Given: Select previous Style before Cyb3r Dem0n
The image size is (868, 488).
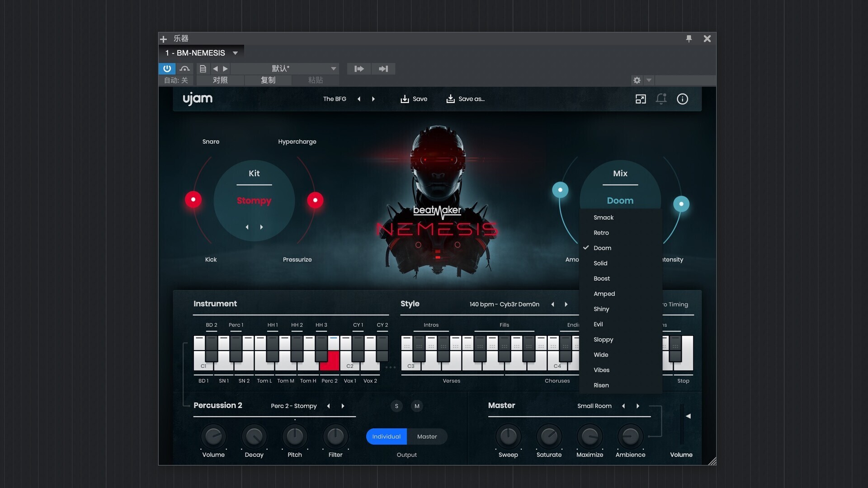Looking at the screenshot, I should pyautogui.click(x=552, y=304).
